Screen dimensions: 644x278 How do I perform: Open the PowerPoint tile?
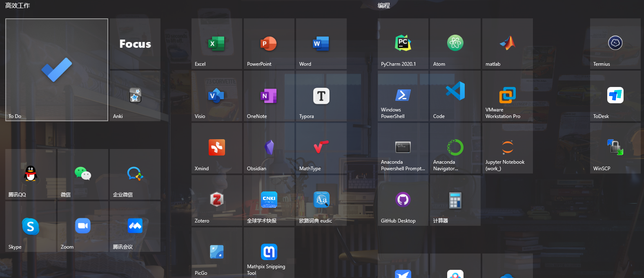(269, 44)
